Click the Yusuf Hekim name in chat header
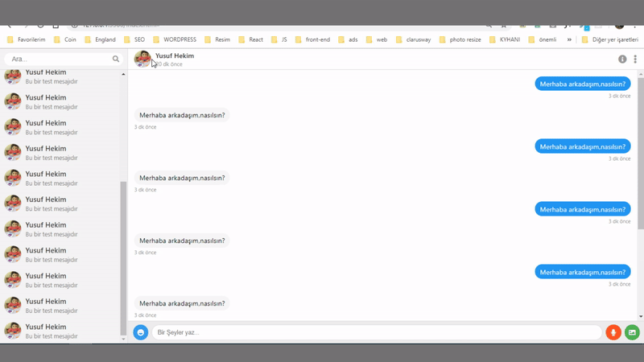The width and height of the screenshot is (644, 362). pos(175,56)
